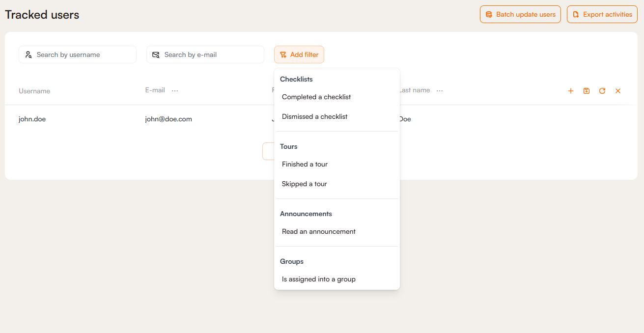644x333 pixels.
Task: Select 'Completed a checklist' filter
Action: click(x=316, y=97)
